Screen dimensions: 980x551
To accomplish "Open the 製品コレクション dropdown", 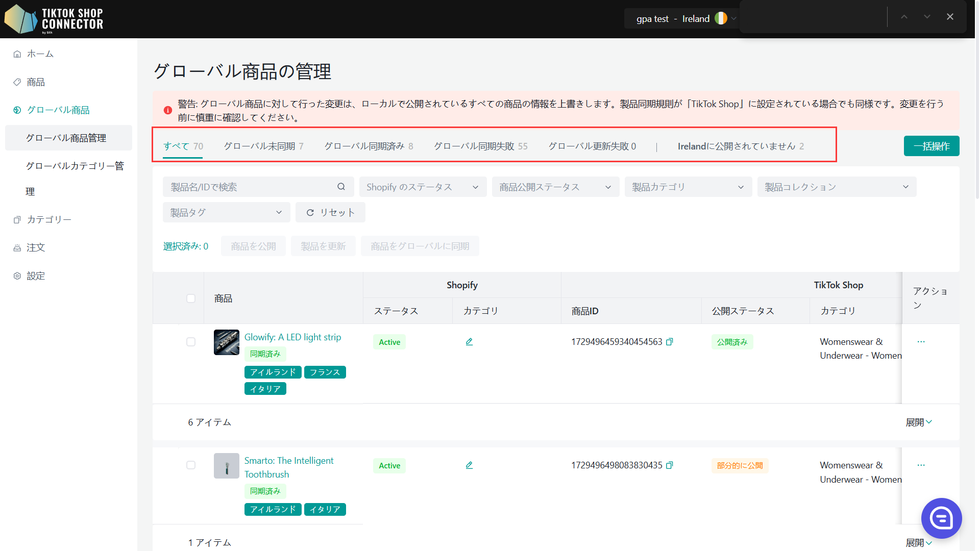I will [837, 187].
